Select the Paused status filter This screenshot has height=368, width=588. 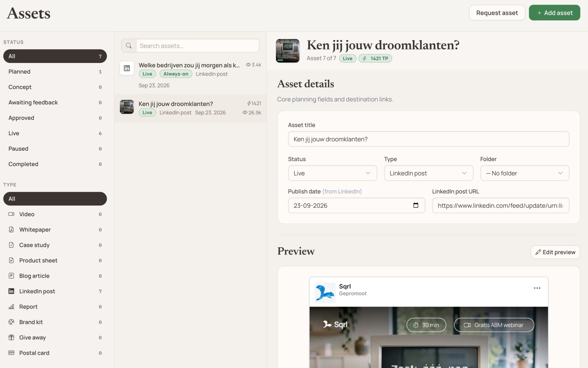point(55,149)
